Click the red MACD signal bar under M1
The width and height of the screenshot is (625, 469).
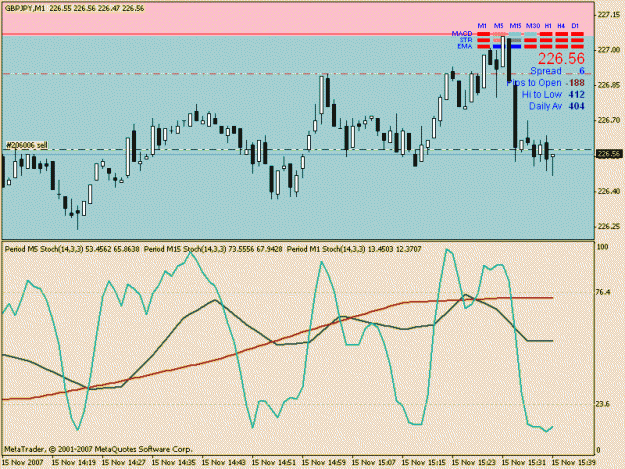tap(483, 34)
